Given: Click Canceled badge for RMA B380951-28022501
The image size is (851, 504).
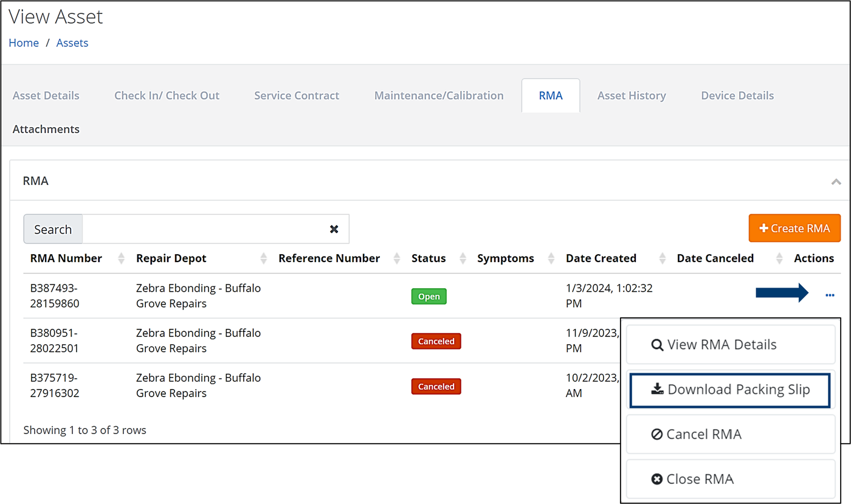Looking at the screenshot, I should tap(436, 341).
